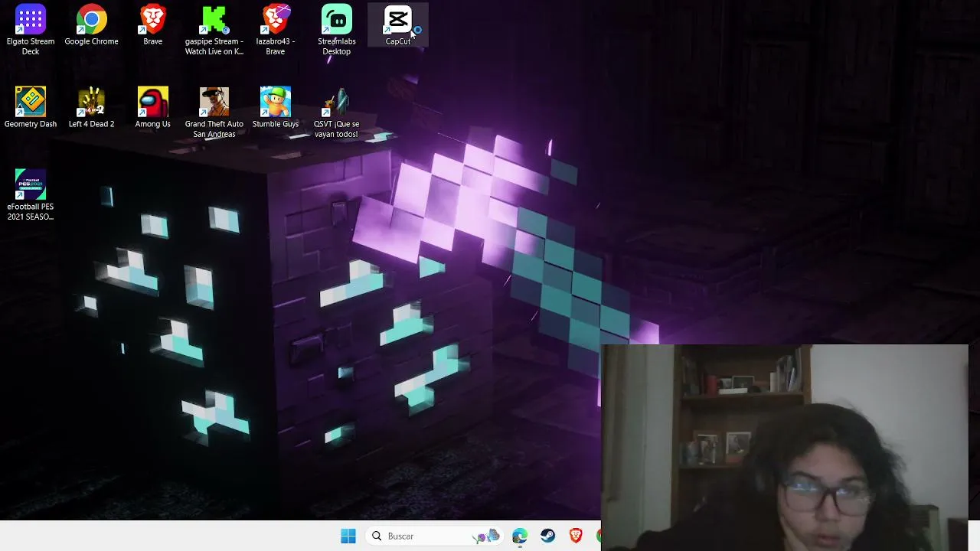Launch Streamlabs Desktop from the desktop
Screen dimensions: 980x551
337,30
